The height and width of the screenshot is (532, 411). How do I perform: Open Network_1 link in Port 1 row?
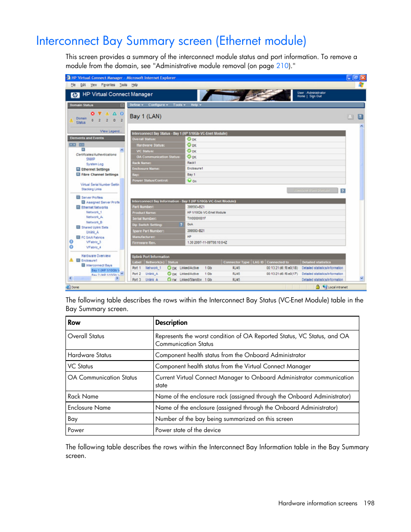[x=153, y=268]
